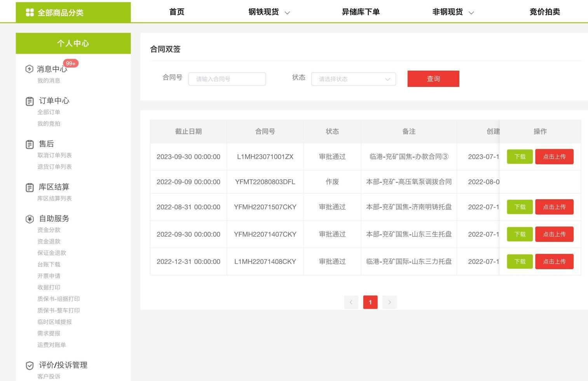
Task: Click the 库区结算 clipboard icon
Action: 30,188
